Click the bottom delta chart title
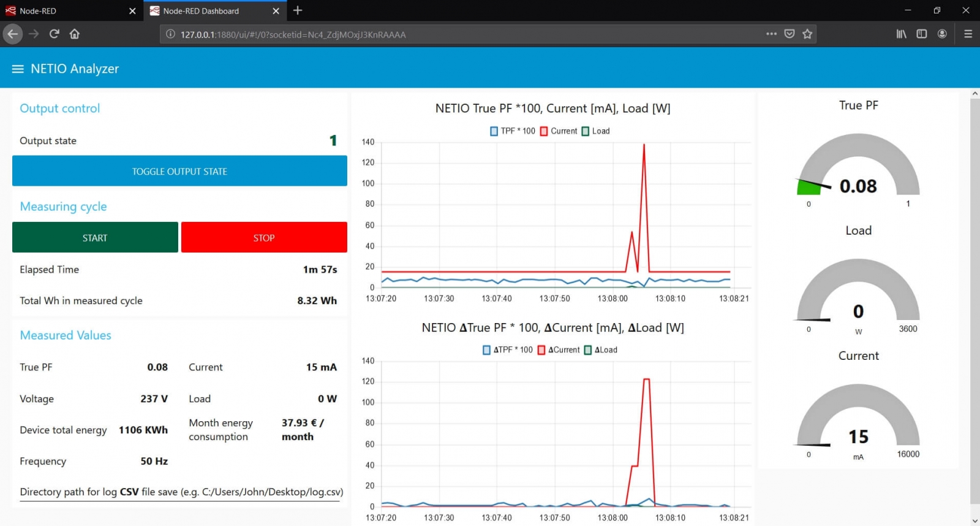 pyautogui.click(x=552, y=328)
